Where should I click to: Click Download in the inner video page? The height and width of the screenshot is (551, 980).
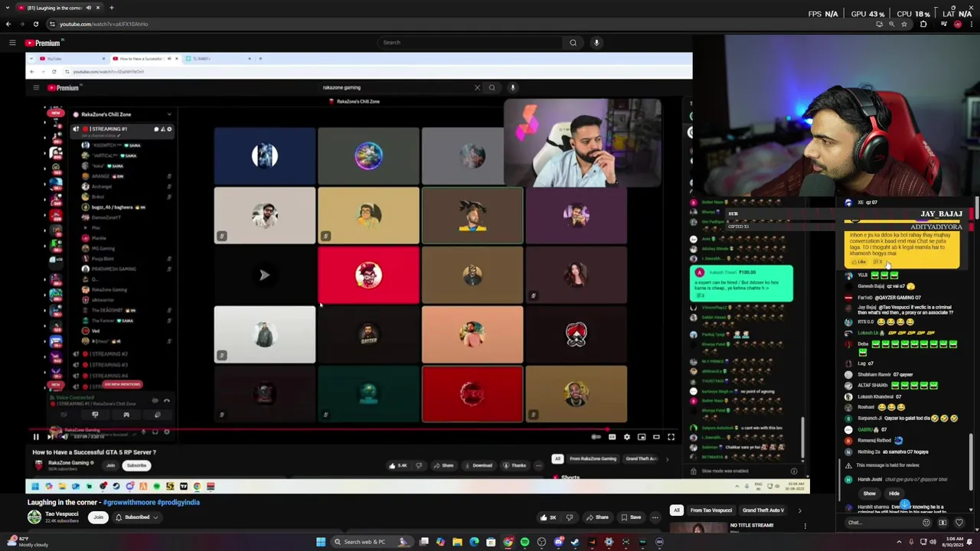(x=479, y=465)
